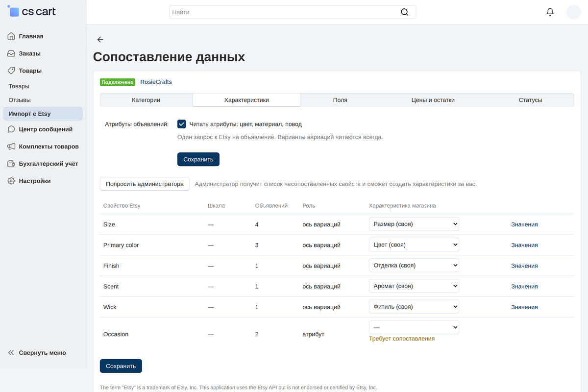Click the Подключено status badge
The image size is (588, 392).
click(x=118, y=82)
